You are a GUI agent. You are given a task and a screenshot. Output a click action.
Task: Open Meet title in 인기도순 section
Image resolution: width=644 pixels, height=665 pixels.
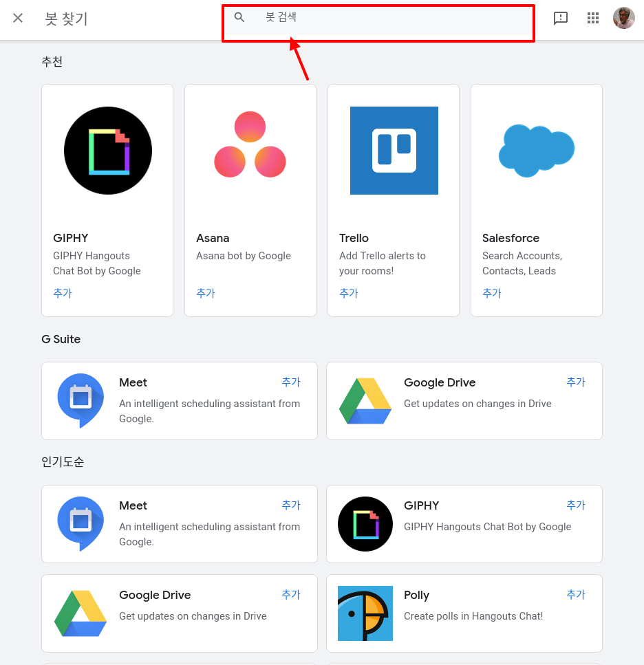pyautogui.click(x=133, y=505)
